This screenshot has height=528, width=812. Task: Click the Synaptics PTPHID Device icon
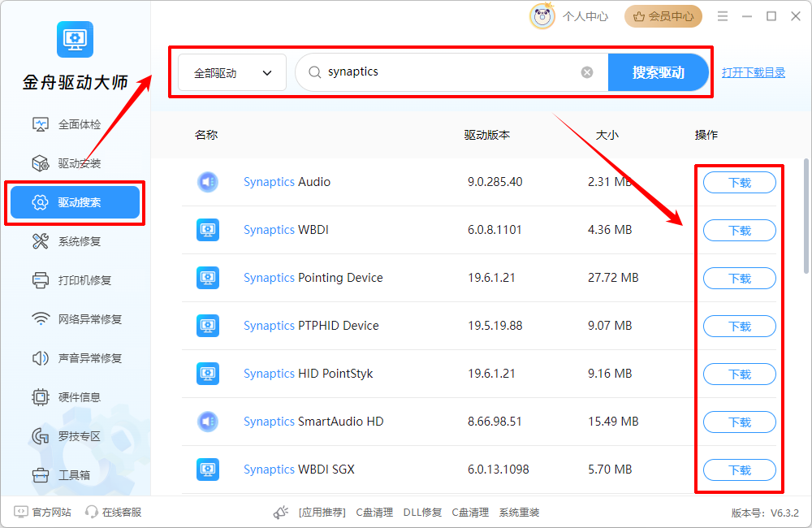pos(208,326)
